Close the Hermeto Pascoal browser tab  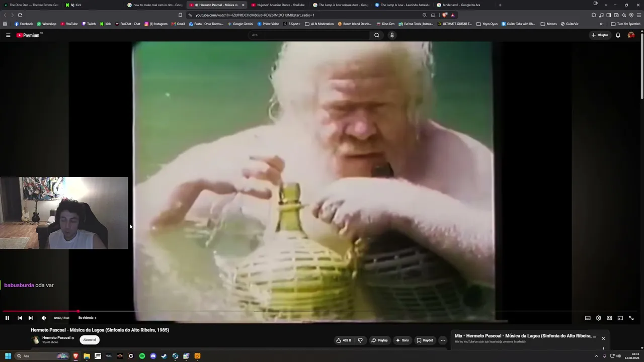[x=243, y=5]
